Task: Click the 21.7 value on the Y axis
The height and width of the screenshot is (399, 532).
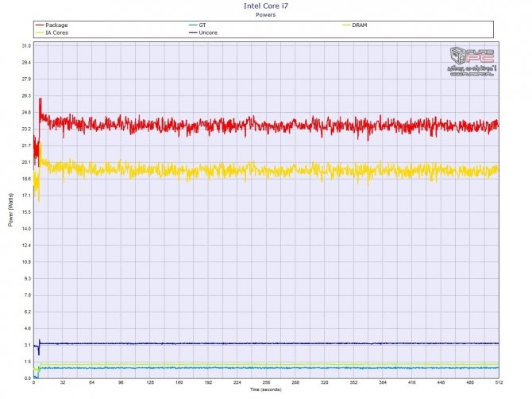Action: pyautogui.click(x=26, y=145)
